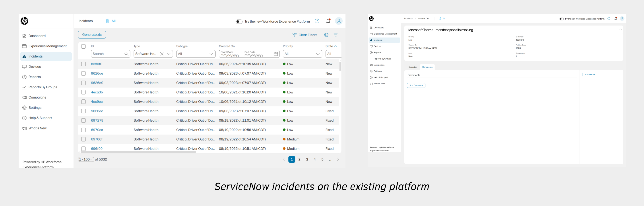This screenshot has width=644, height=206.
Task: Check the box for incident be80f0
Action: (83, 64)
